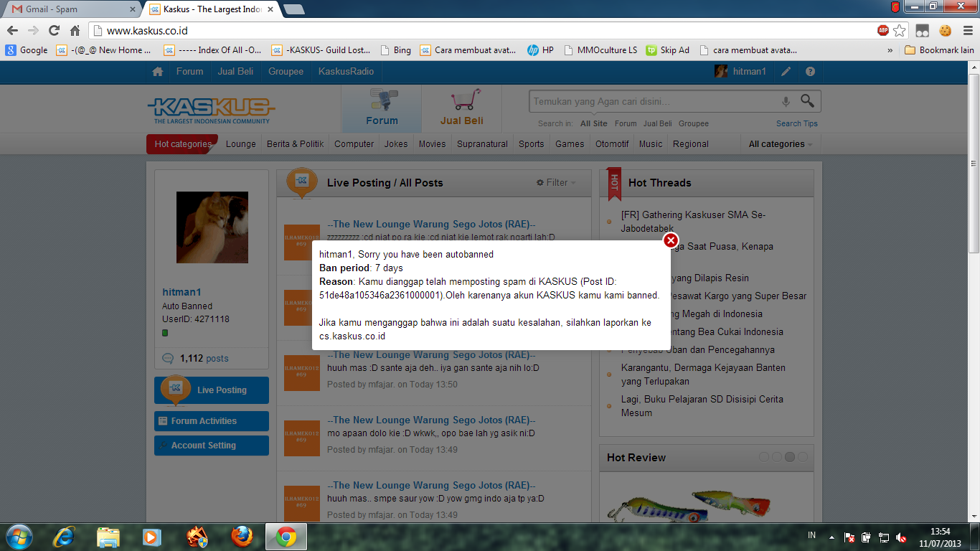Click the magnifier search icon

[808, 101]
